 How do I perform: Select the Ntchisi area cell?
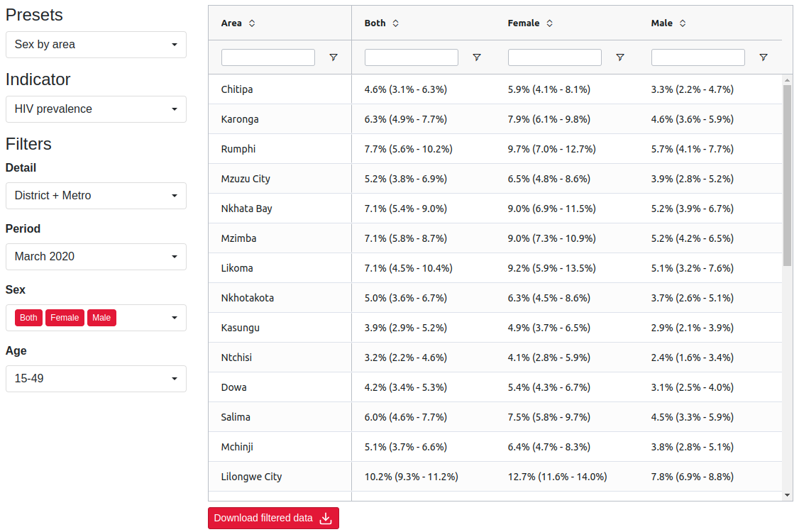(280, 358)
